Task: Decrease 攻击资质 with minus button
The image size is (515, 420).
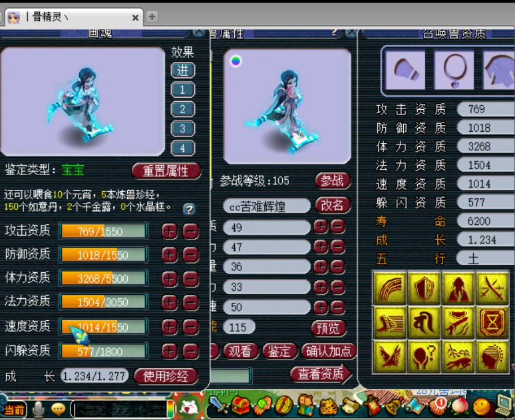Action: point(191,231)
